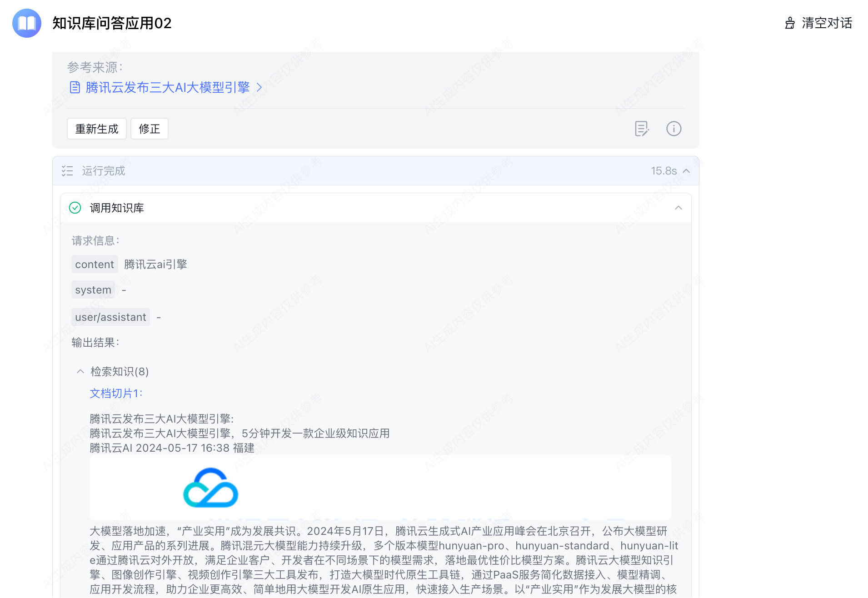
Task: Click the 请求信息 label
Action: click(95, 240)
